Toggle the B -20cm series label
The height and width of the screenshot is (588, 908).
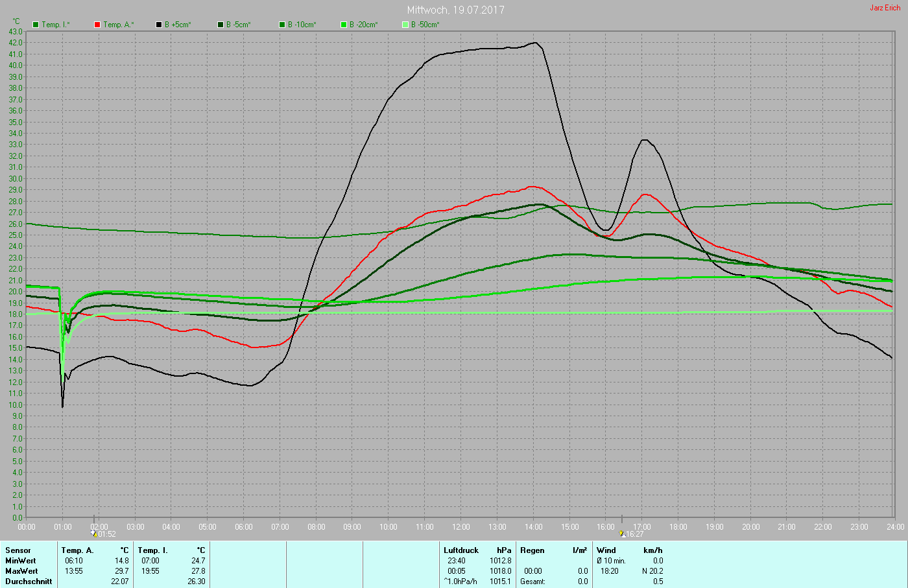(363, 25)
